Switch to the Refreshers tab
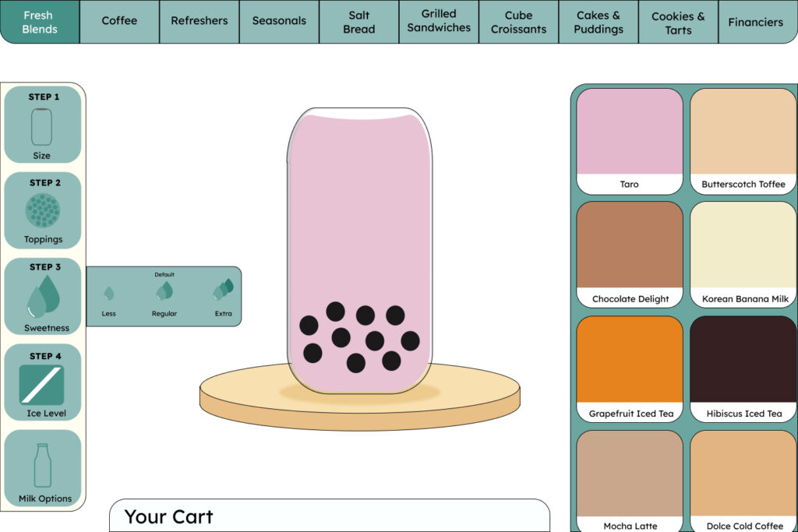 pos(199,21)
